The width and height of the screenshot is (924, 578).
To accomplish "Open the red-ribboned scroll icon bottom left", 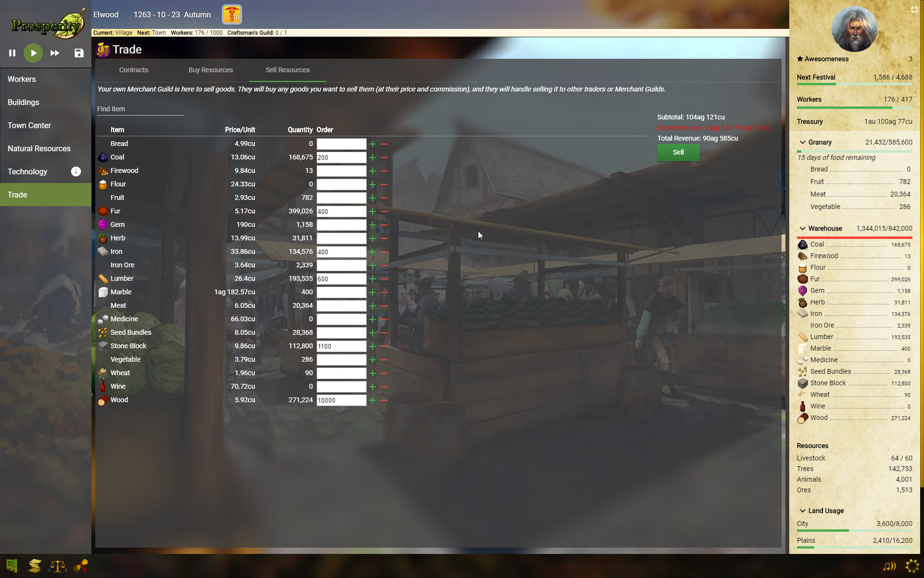I will click(82, 566).
